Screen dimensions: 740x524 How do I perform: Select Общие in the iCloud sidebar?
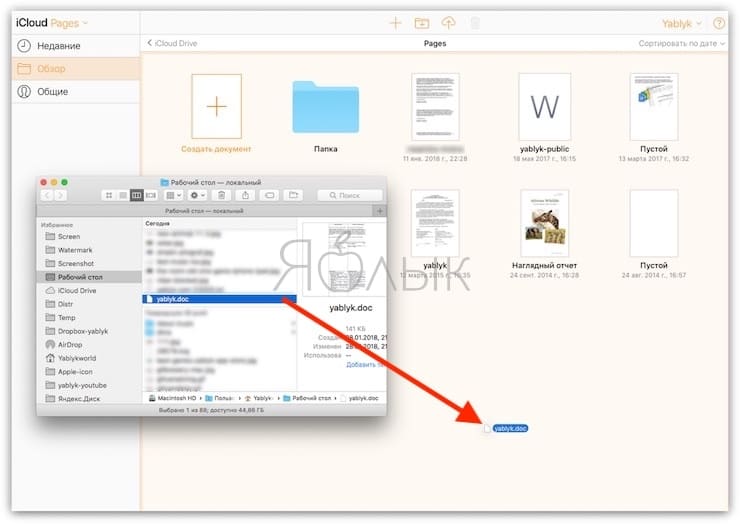(x=76, y=92)
